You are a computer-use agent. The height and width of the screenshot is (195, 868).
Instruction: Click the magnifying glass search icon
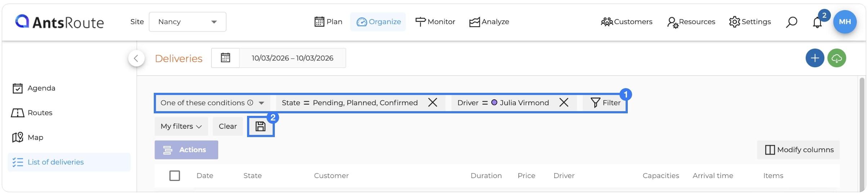pos(791,22)
